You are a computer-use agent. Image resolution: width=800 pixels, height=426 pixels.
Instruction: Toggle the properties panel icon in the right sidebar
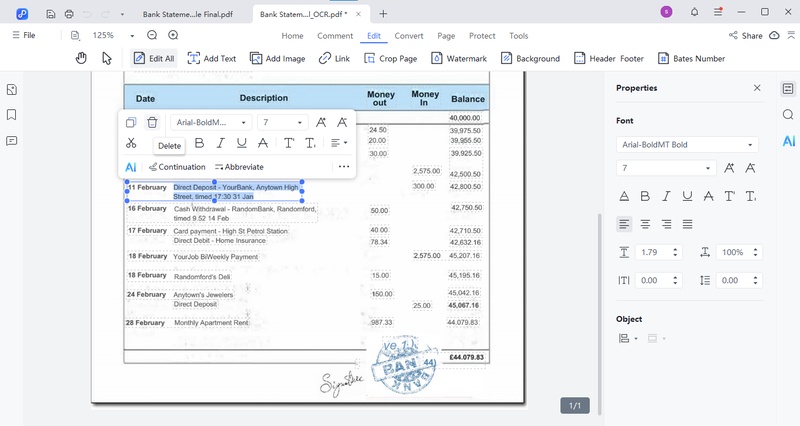pos(788,89)
